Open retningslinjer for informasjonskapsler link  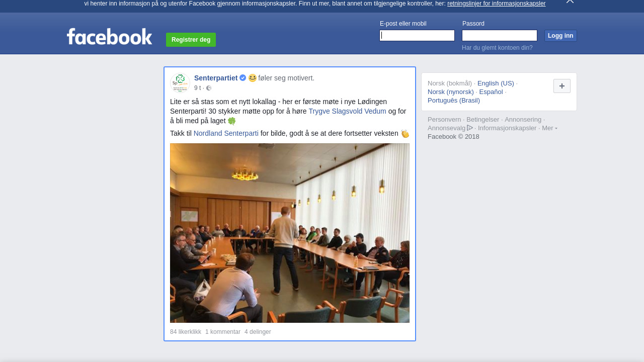click(496, 4)
